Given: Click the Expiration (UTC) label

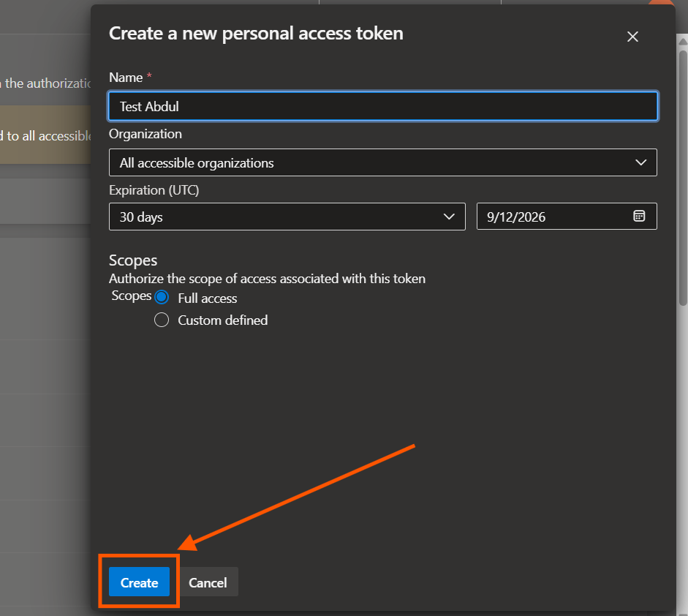Looking at the screenshot, I should (x=154, y=190).
